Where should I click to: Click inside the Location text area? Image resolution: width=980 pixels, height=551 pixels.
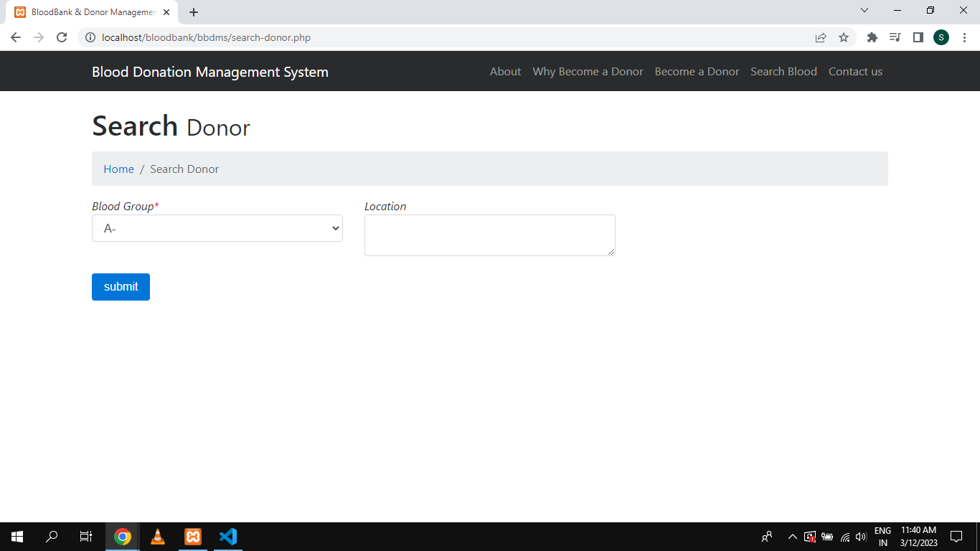tap(489, 235)
